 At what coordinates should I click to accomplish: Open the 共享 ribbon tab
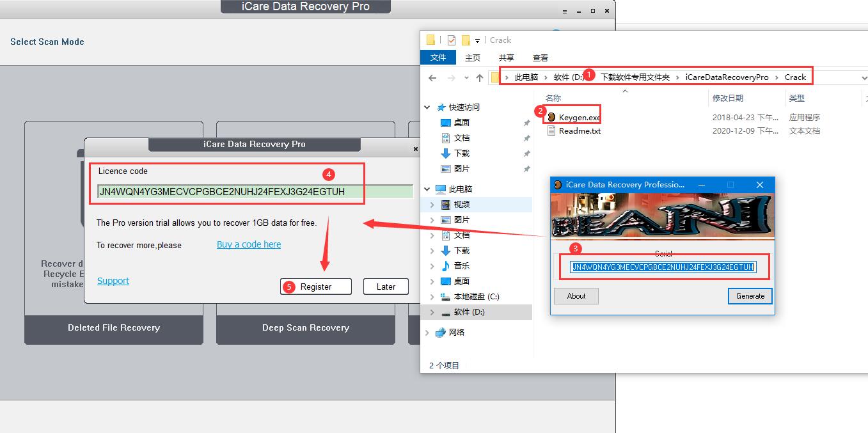pos(507,58)
